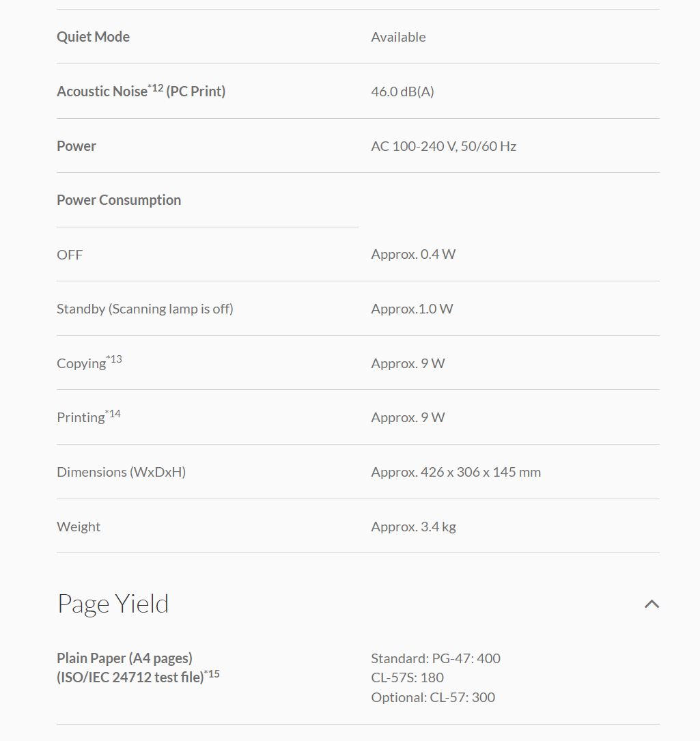Image resolution: width=700 pixels, height=741 pixels.
Task: Click the 46.0 dB(A) noise value
Action: tap(402, 92)
